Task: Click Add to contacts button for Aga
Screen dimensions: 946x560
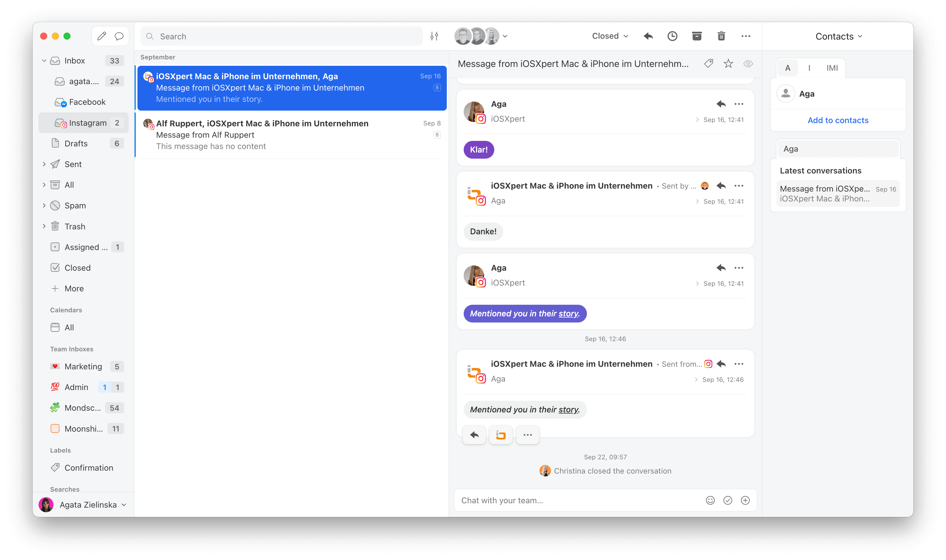Action: (x=838, y=120)
